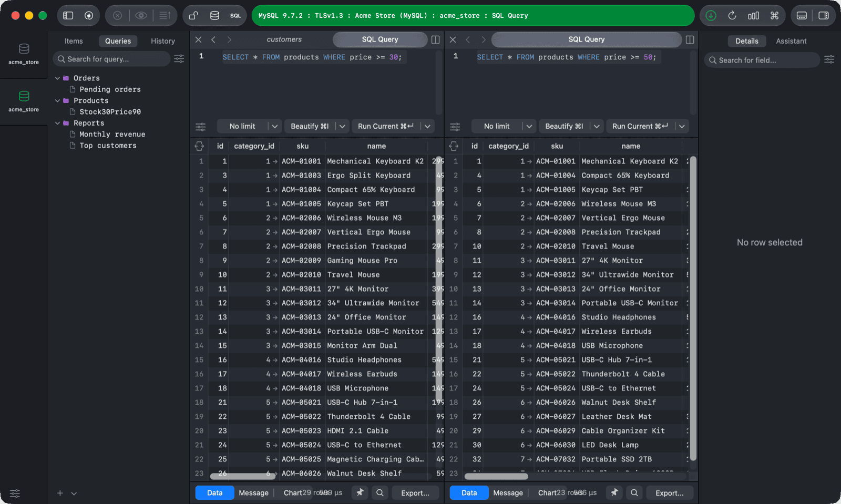This screenshot has width=841, height=504.
Task: Click the right results vertical scrollbar
Action: pyautogui.click(x=693, y=309)
